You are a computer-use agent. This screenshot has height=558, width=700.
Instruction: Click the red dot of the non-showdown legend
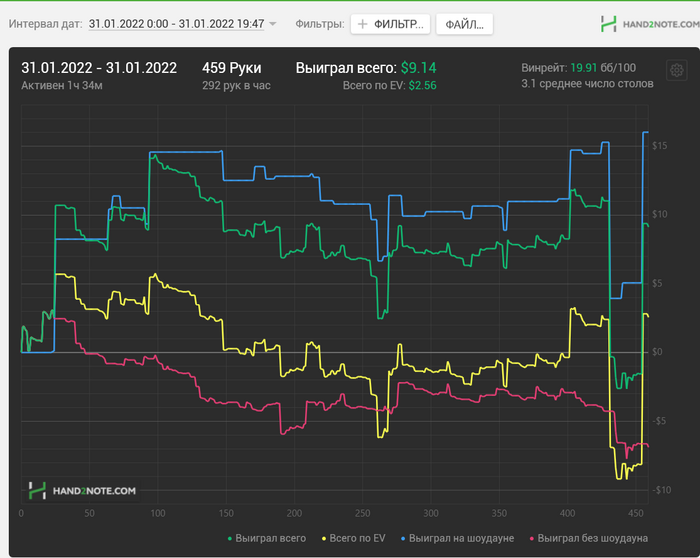tap(532, 539)
